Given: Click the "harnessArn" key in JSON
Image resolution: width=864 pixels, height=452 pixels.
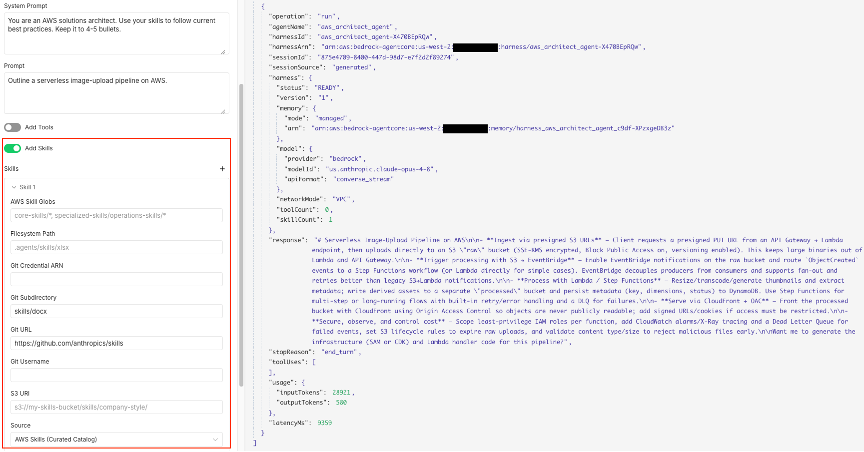Looking at the screenshot, I should [x=290, y=47].
